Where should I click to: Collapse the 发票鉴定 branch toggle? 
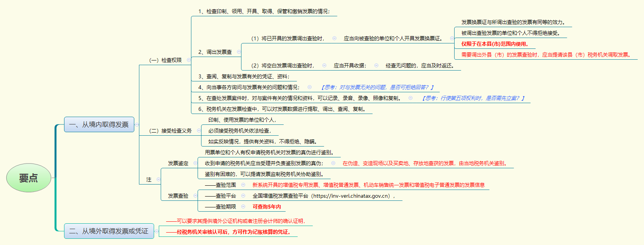pyautogui.click(x=195, y=163)
